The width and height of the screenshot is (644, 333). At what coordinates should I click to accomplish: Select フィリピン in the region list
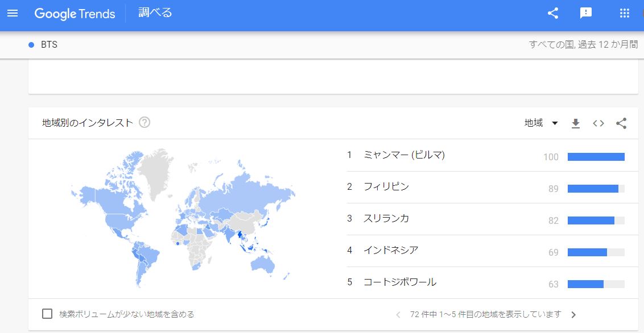[386, 187]
